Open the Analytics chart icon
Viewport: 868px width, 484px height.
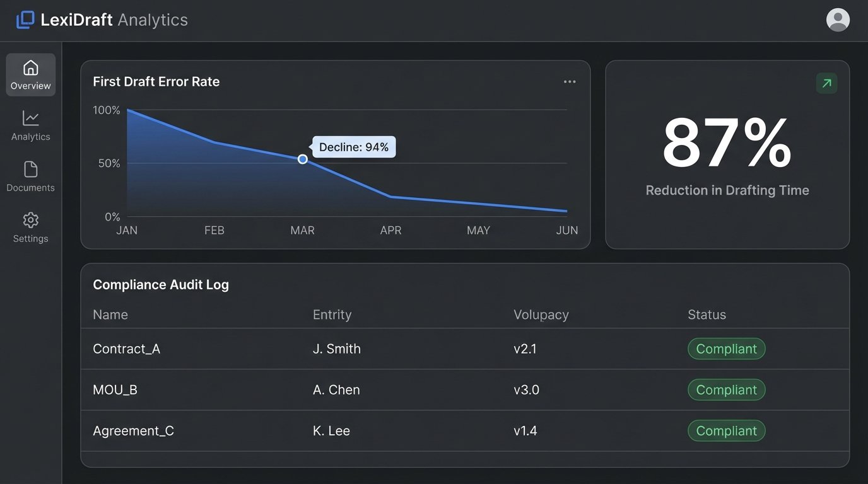pyautogui.click(x=30, y=118)
